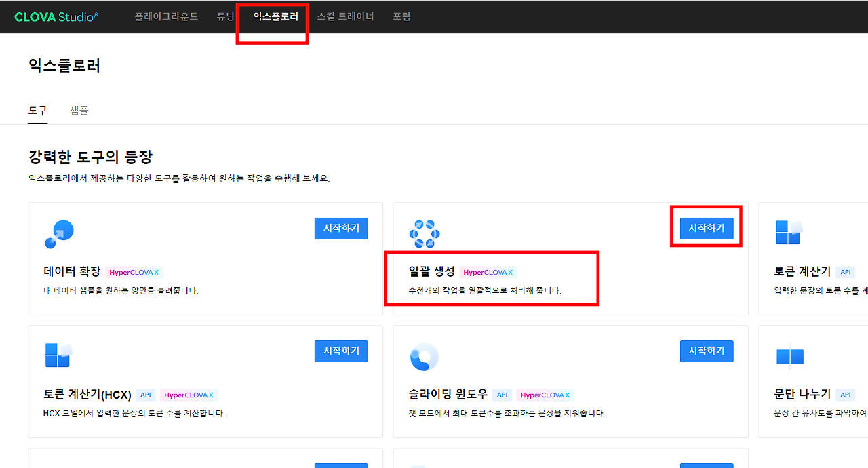Switch to the 샘플 tab
This screenshot has height=468, width=868.
(79, 110)
